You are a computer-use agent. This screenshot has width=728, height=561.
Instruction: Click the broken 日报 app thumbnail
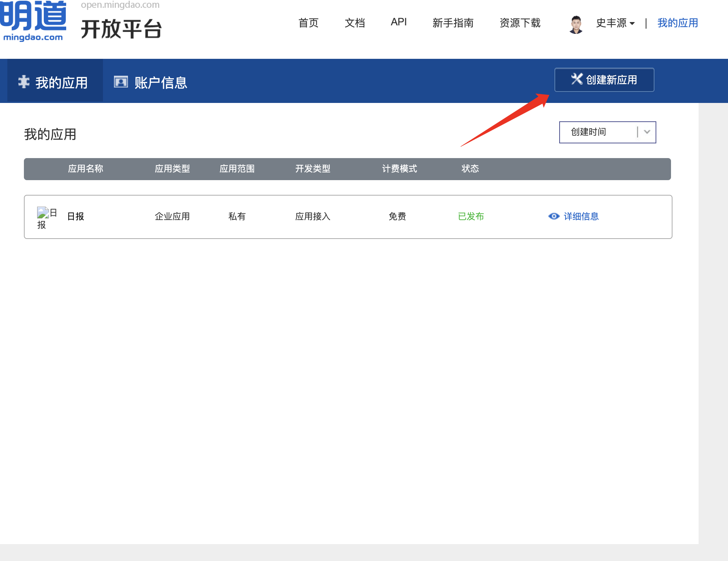43,212
